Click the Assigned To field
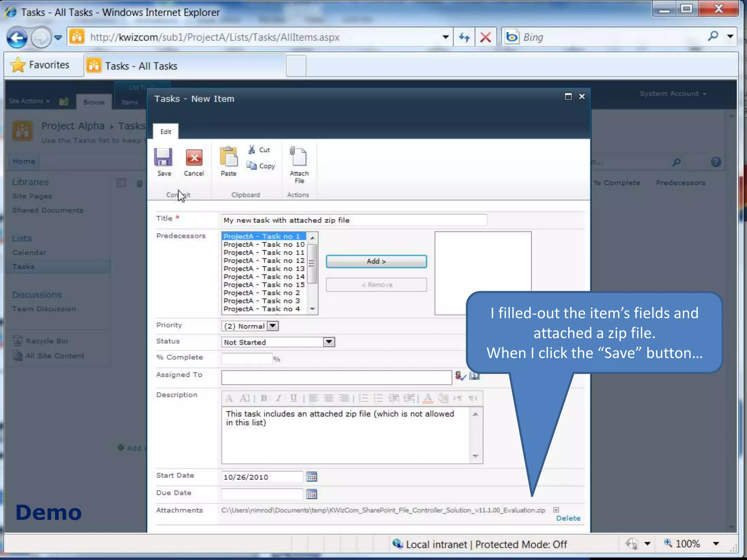The width and height of the screenshot is (747, 560). (x=336, y=377)
